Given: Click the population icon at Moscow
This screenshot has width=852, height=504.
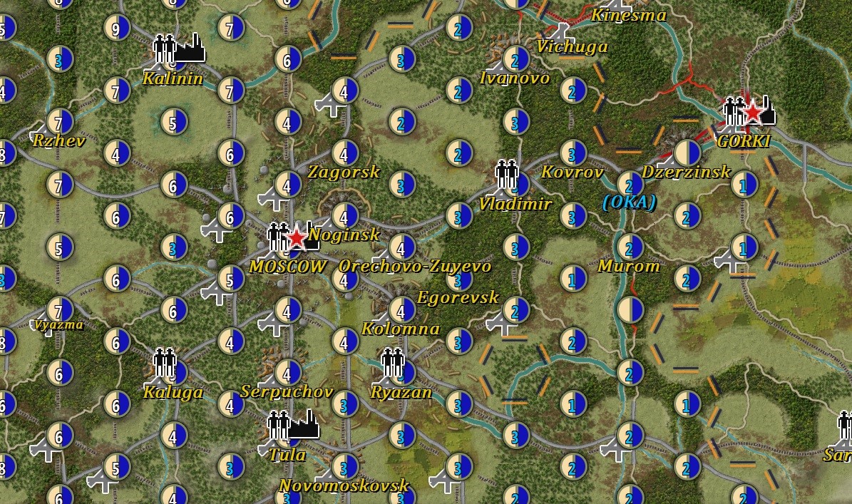Looking at the screenshot, I should click(277, 237).
